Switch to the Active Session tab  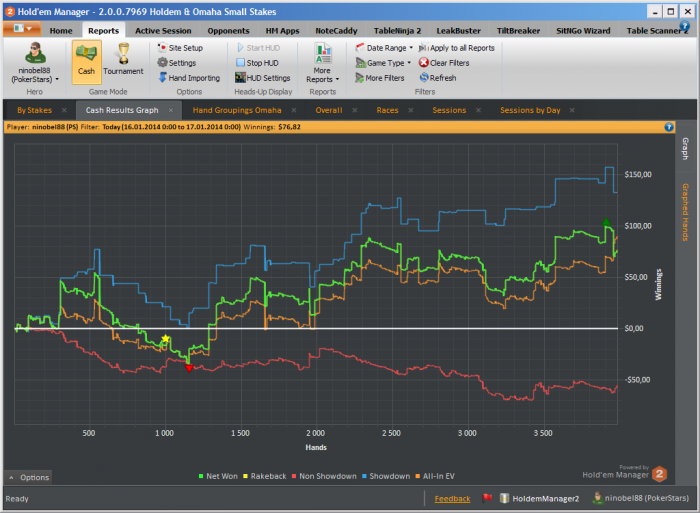pyautogui.click(x=163, y=31)
